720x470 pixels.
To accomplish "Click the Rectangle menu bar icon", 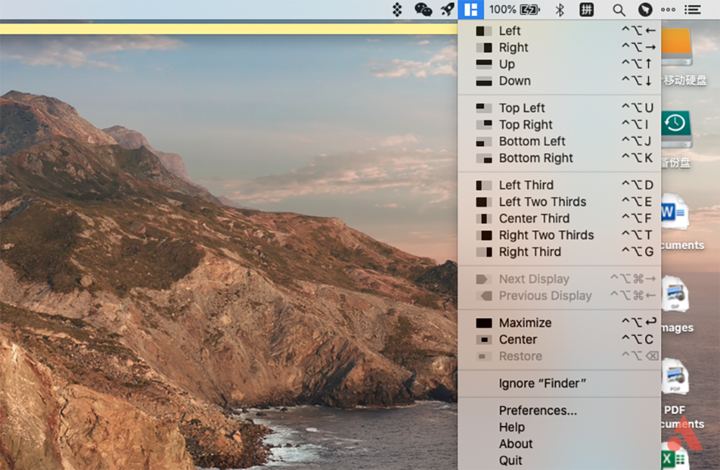I will (472, 9).
